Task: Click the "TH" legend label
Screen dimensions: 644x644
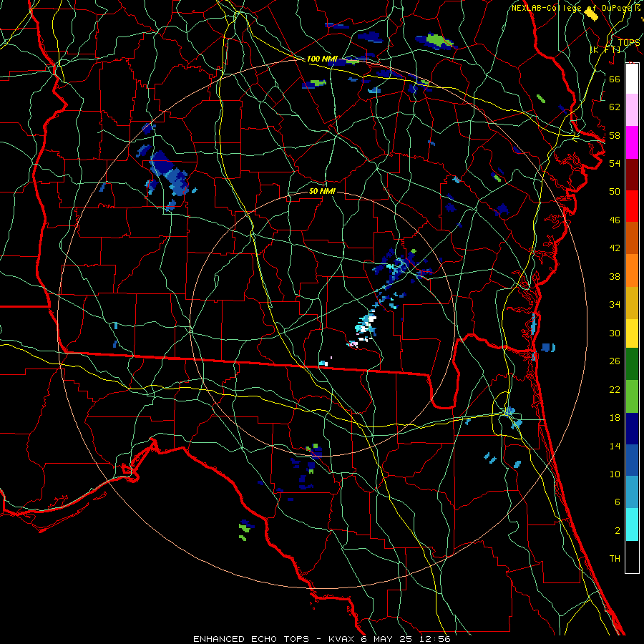Action: pos(615,559)
